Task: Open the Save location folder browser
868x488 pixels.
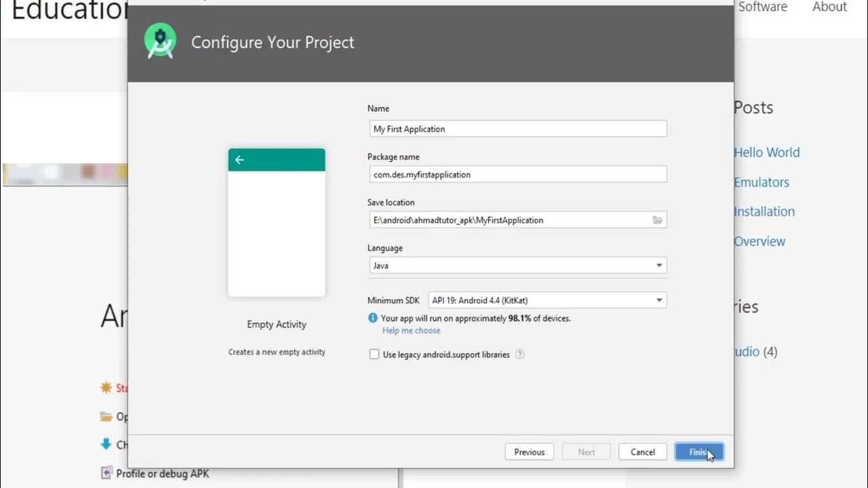Action: point(657,220)
